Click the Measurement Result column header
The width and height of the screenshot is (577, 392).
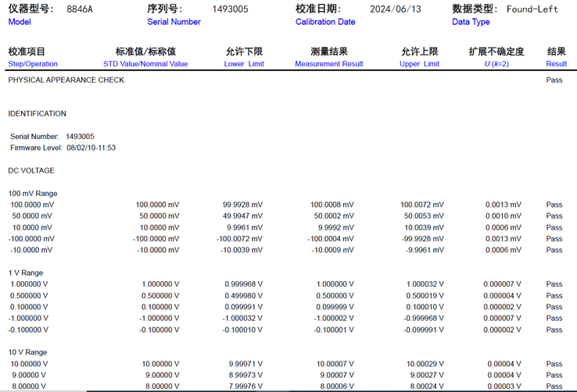(329, 64)
